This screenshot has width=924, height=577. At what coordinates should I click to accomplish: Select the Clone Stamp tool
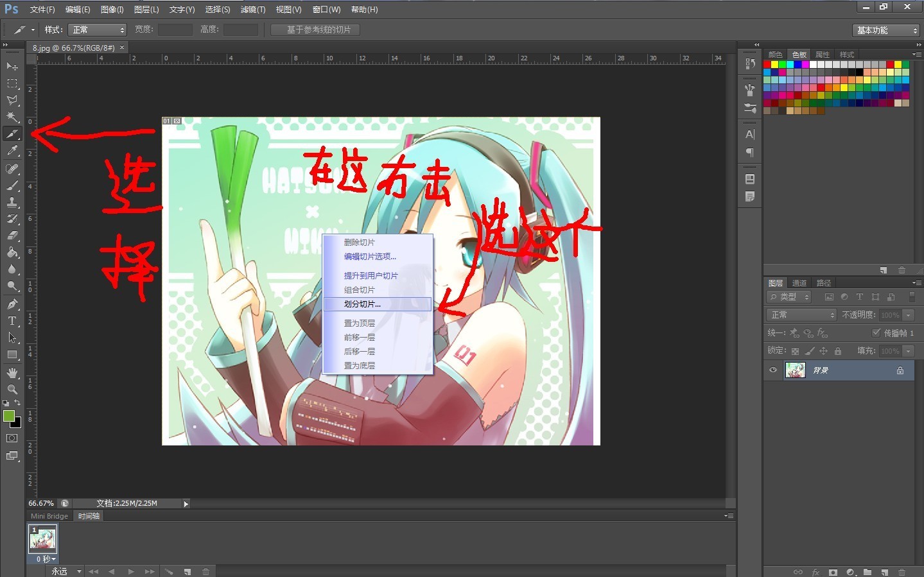pyautogui.click(x=12, y=202)
